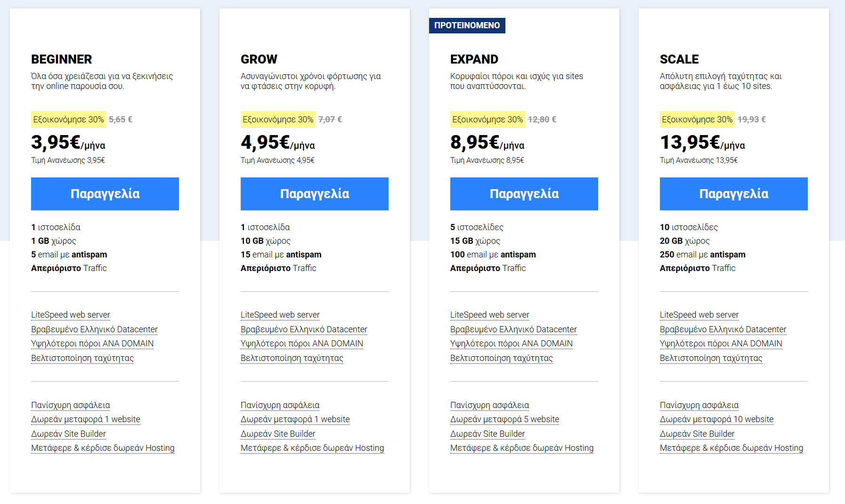845x504 pixels.
Task: Order the BEGINNER plan with Παραγγελία button
Action: click(x=105, y=194)
